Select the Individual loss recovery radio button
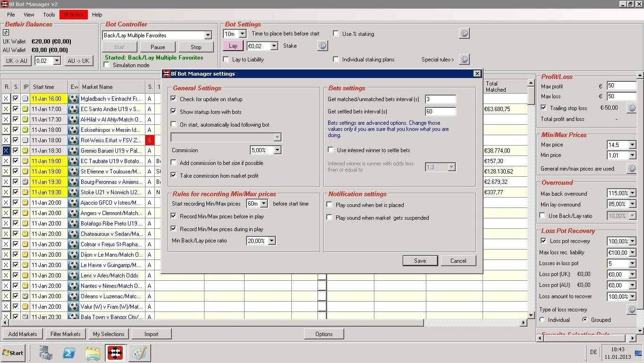644x363 pixels. click(x=542, y=320)
